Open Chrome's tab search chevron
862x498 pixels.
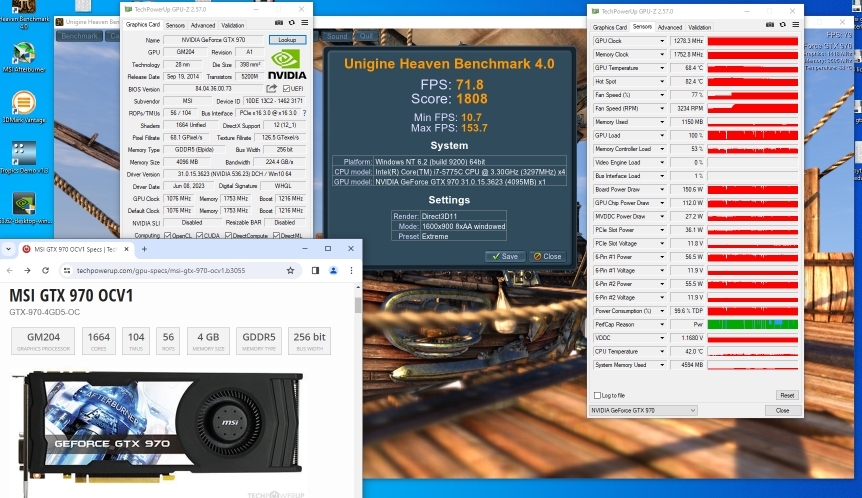pos(8,249)
